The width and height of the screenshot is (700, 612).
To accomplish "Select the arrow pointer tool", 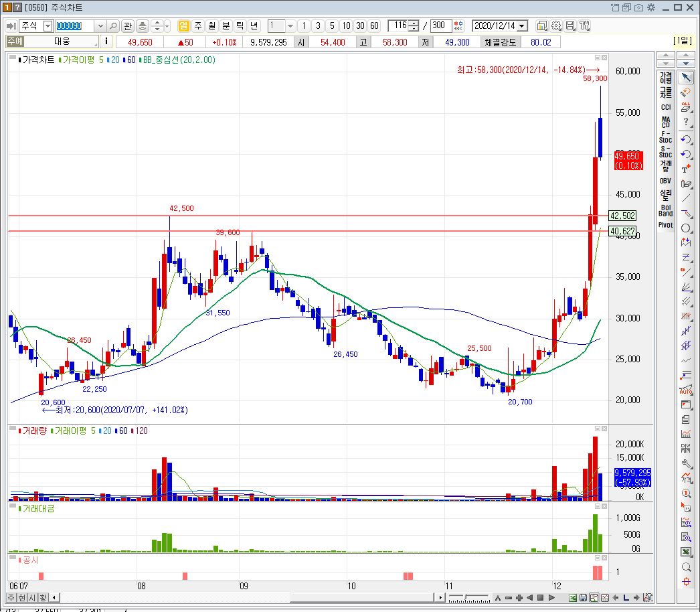I will pyautogui.click(x=686, y=78).
